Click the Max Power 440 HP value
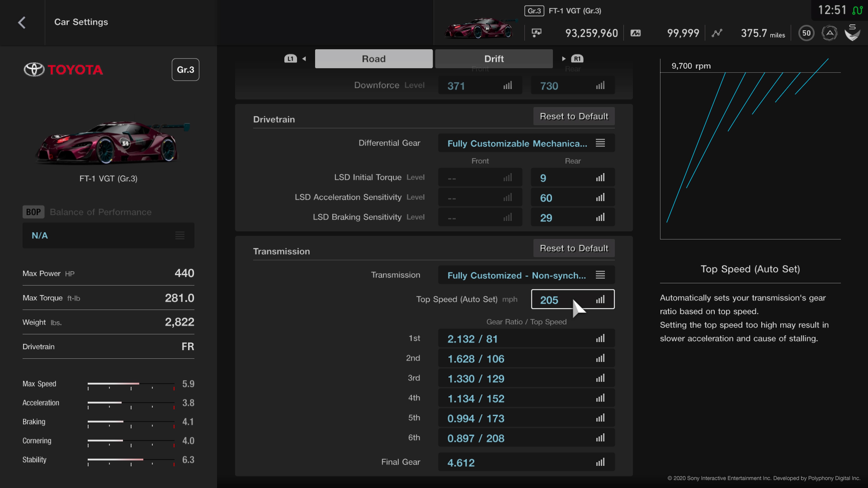 184,273
